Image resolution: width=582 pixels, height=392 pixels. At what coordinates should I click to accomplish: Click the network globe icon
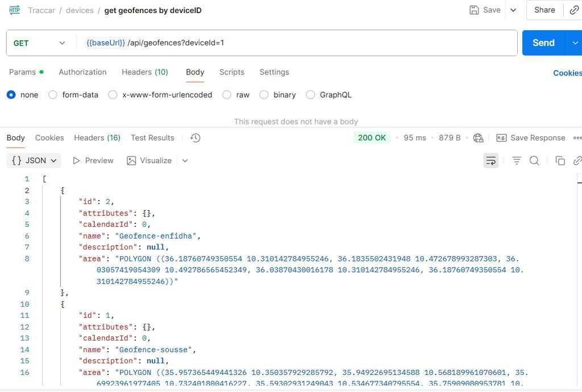(478, 138)
